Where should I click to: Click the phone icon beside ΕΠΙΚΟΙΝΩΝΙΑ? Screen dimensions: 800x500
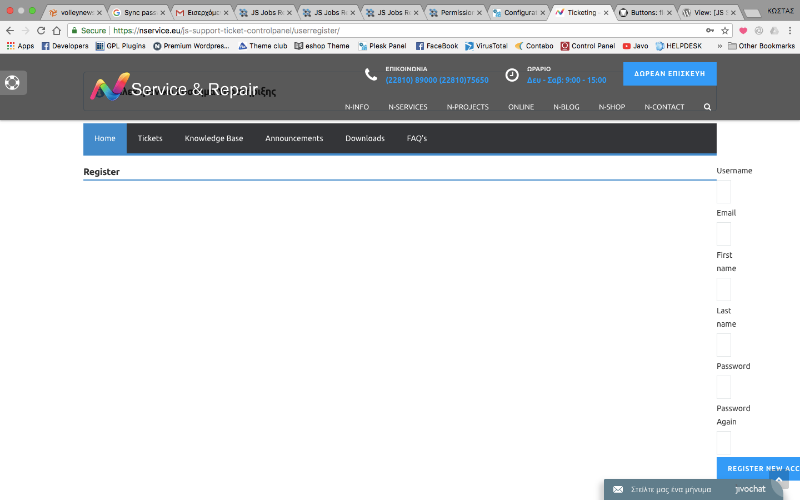pyautogui.click(x=371, y=75)
